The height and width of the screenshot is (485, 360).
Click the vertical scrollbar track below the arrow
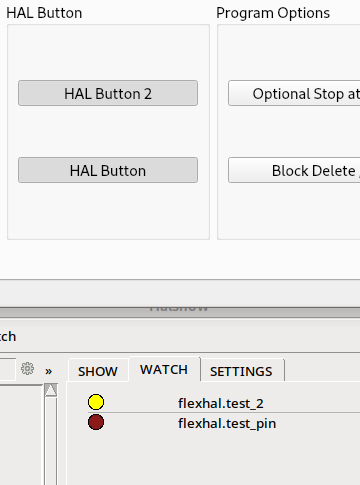[x=51, y=440]
